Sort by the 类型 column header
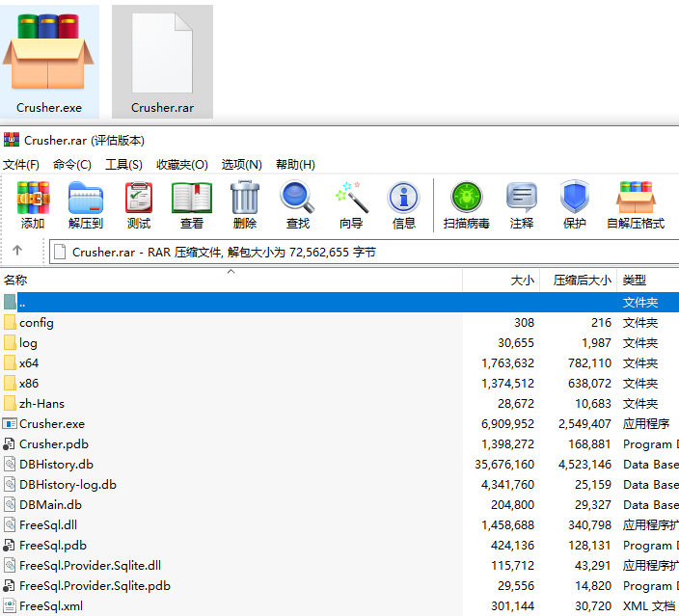This screenshot has height=616, width=679. coord(648,281)
